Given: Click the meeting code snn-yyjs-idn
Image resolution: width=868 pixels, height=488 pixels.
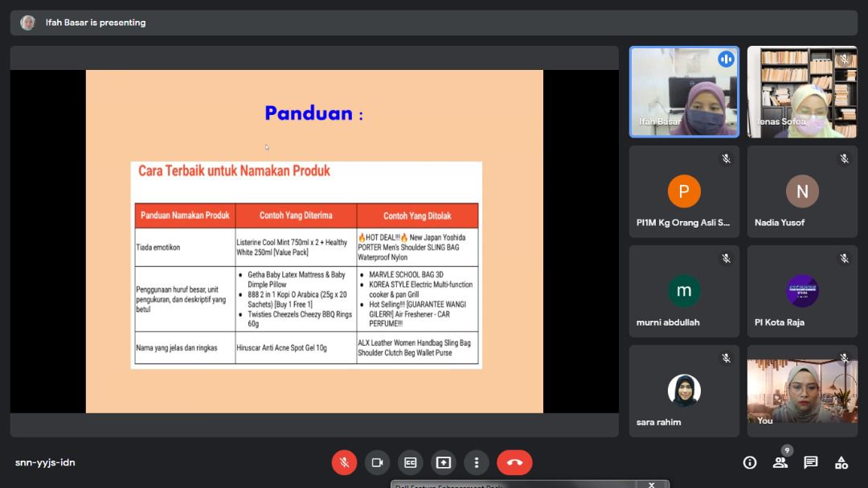Looking at the screenshot, I should click(45, 462).
